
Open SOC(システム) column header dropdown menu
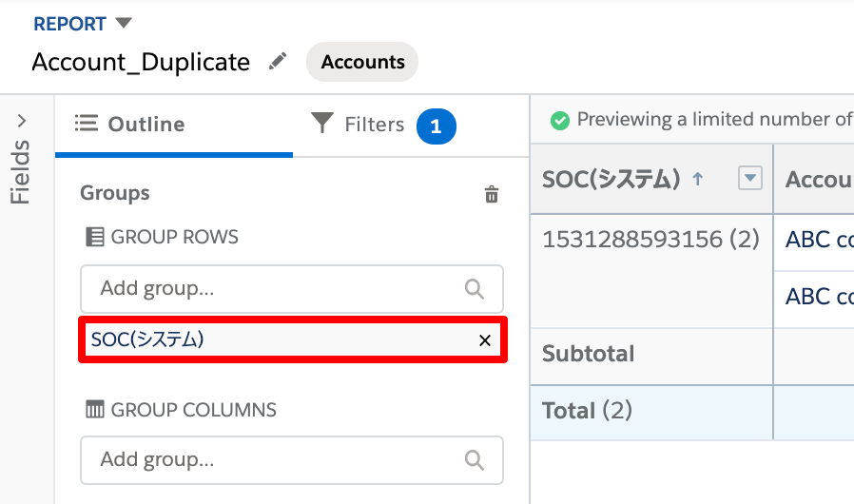point(750,178)
